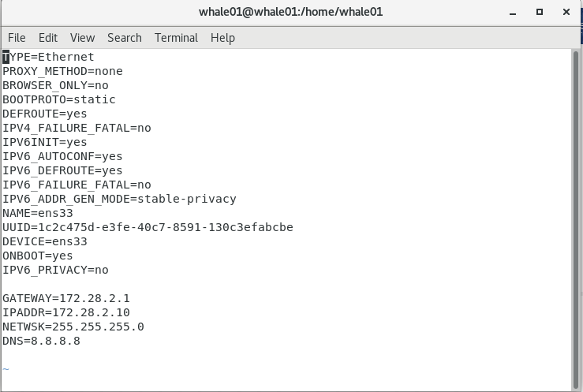This screenshot has height=392, width=583.
Task: Open the Help menu
Action: click(222, 37)
